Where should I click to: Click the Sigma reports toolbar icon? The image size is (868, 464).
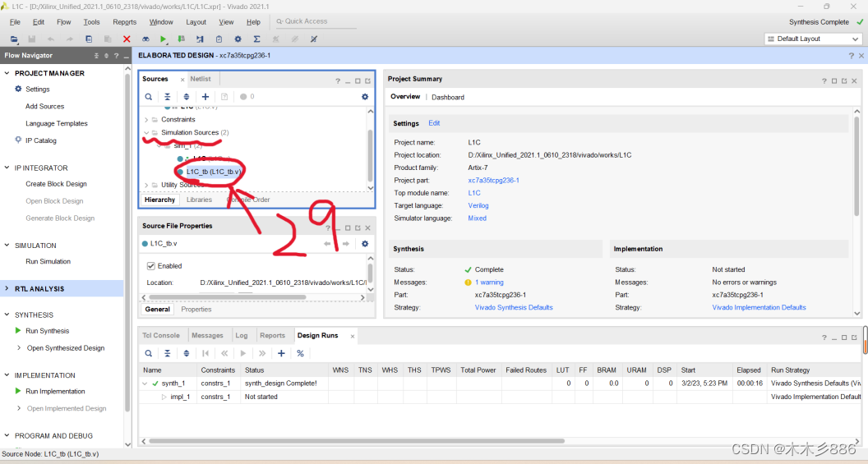(x=256, y=39)
